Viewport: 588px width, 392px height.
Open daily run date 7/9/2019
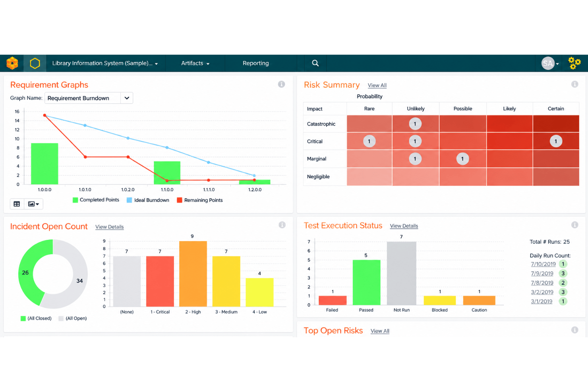542,274
